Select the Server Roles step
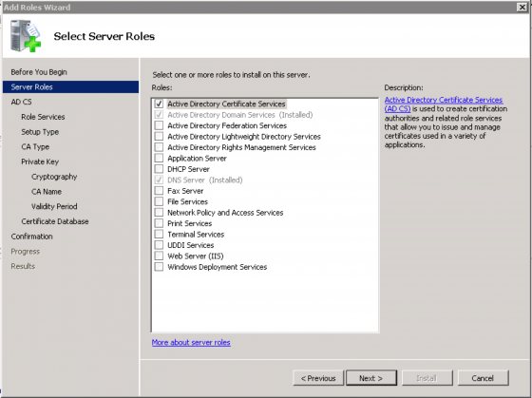532x398 pixels. pos(70,86)
